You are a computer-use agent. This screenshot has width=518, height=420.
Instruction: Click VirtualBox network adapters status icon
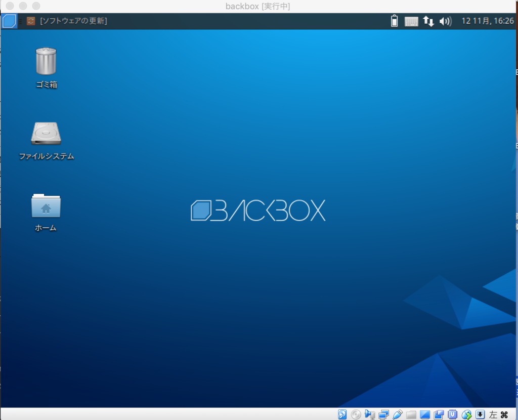pyautogui.click(x=383, y=414)
